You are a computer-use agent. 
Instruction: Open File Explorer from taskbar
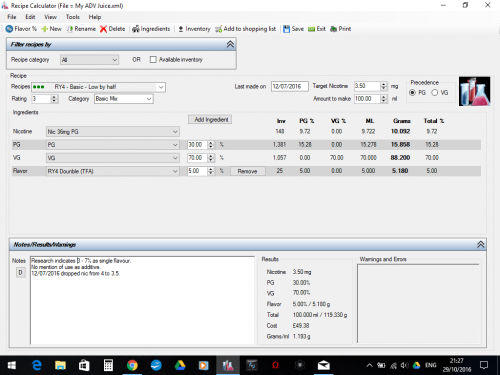coord(60,365)
